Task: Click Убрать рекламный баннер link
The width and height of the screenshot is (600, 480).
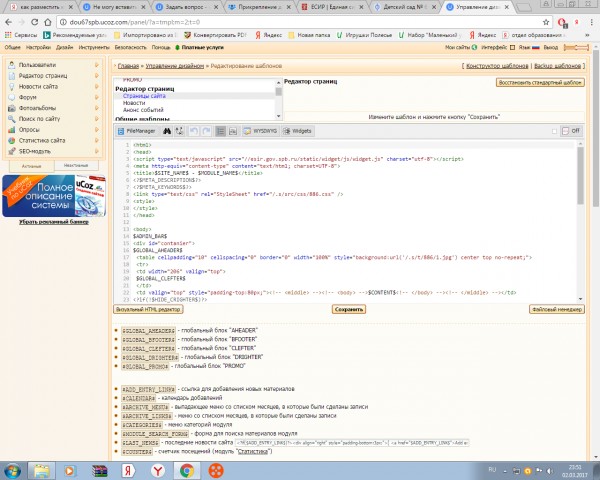Action: click(54, 222)
